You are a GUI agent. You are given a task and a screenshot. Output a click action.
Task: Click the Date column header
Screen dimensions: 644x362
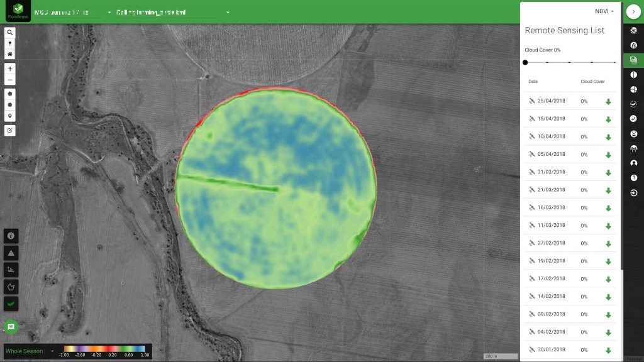click(533, 81)
